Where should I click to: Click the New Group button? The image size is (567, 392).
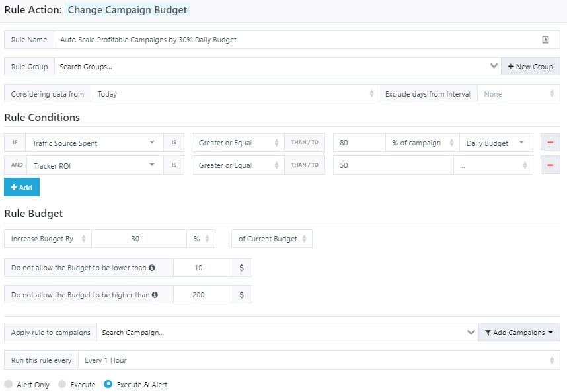pyautogui.click(x=531, y=67)
